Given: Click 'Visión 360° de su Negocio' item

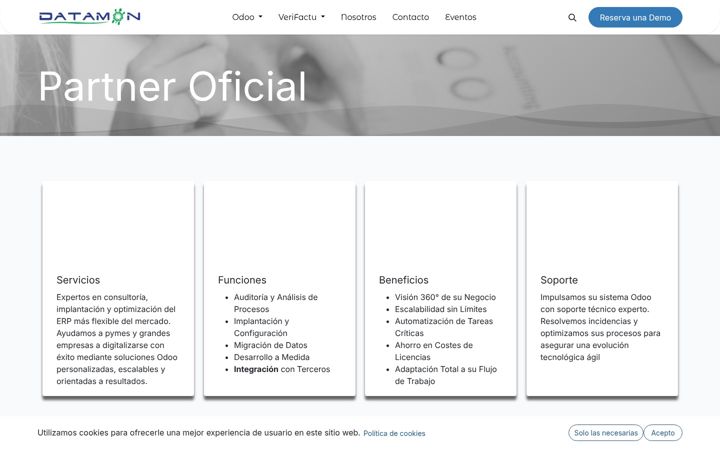Looking at the screenshot, I should coord(445,297).
